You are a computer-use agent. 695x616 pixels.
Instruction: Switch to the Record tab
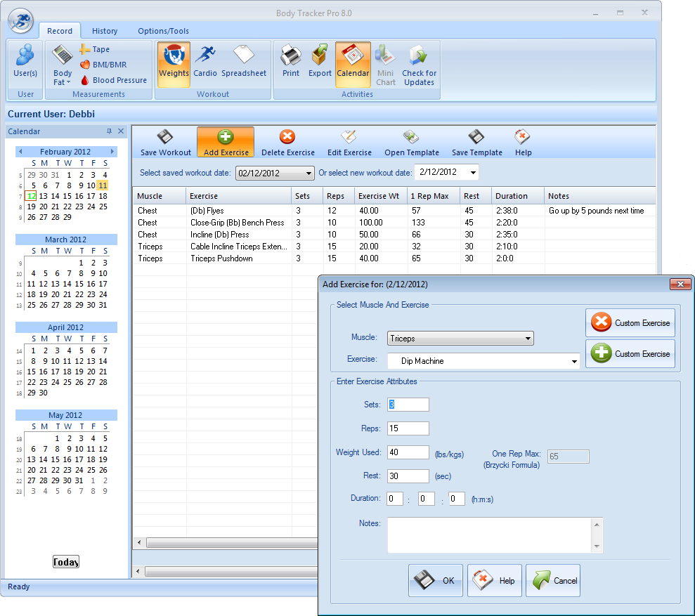tap(60, 31)
